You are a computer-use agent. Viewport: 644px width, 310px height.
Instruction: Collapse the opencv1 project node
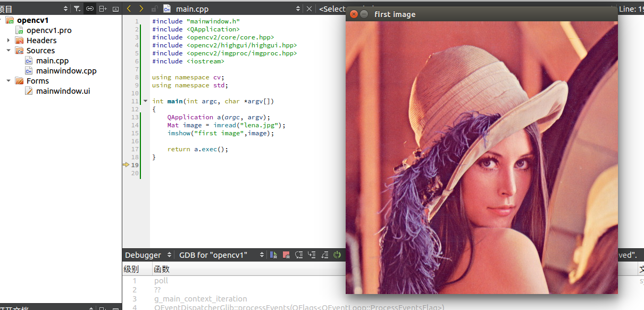(2, 20)
